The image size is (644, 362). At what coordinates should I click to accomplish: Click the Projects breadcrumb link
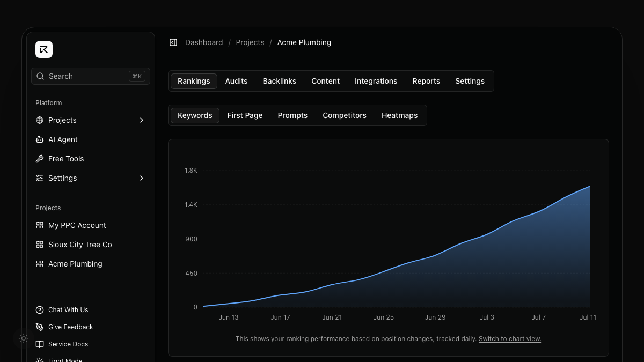(250, 42)
